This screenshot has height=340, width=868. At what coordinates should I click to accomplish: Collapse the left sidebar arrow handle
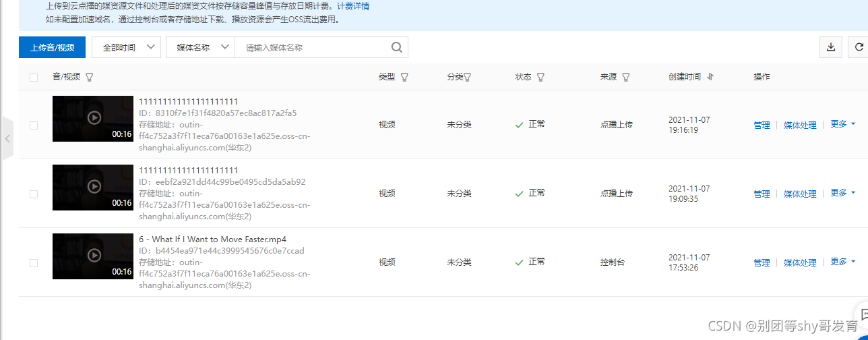[x=7, y=138]
